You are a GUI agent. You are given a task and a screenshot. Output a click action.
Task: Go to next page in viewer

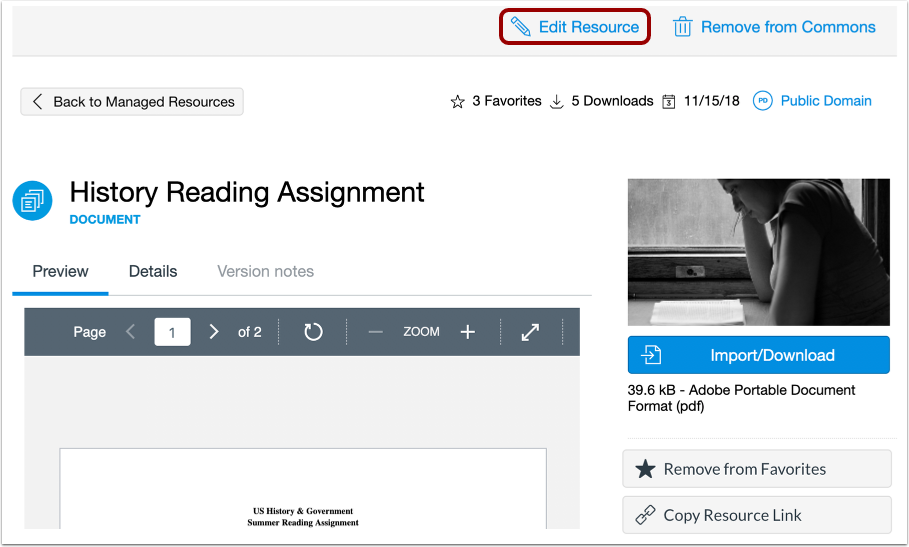[214, 331]
